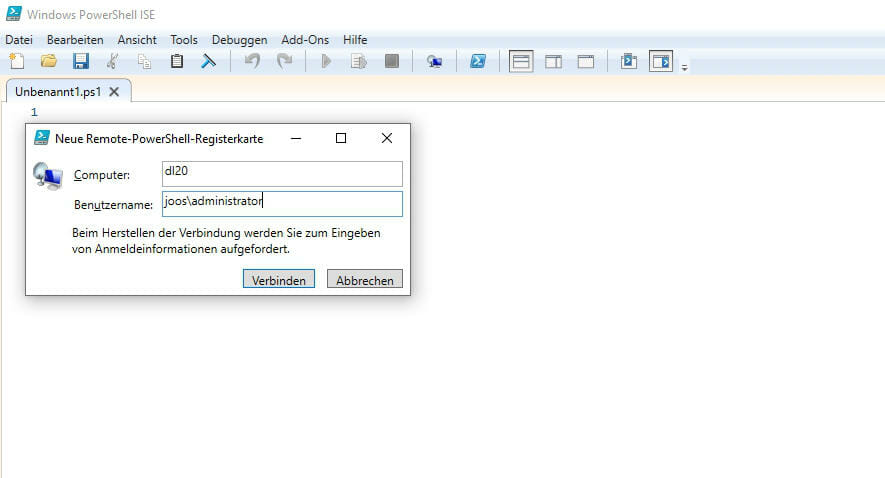Close the Neue Remote-PowerShell-Registerkarte dialog
Viewport: 885px width, 478px height.
387,138
